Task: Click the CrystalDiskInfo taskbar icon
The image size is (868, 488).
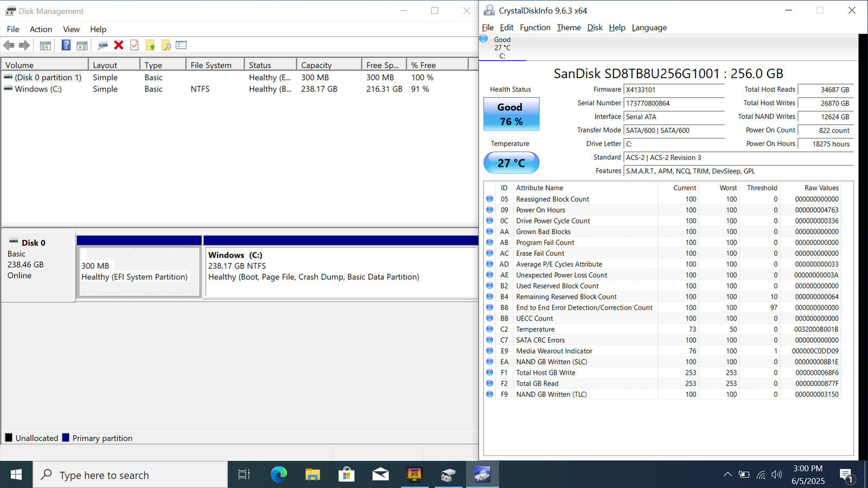Action: pyautogui.click(x=482, y=475)
